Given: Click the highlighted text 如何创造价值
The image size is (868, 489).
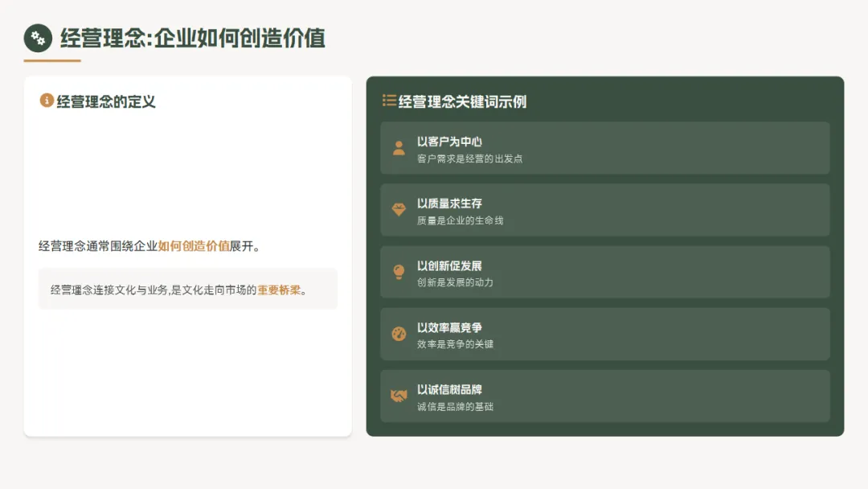Looking at the screenshot, I should 194,246.
